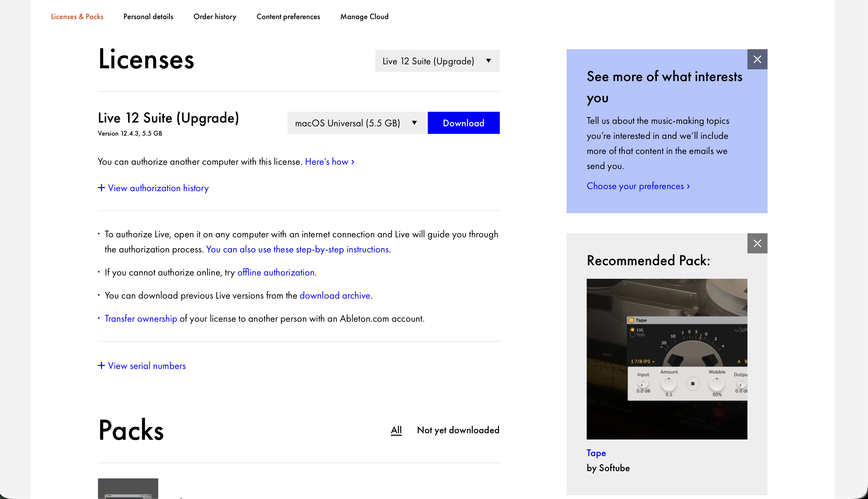Go to the Order history tab
Image resolution: width=868 pixels, height=499 pixels.
point(215,17)
